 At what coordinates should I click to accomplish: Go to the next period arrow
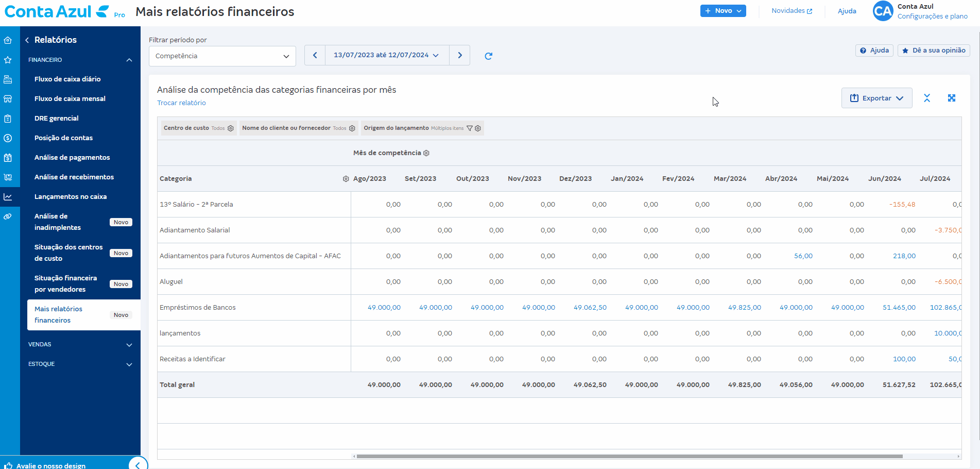click(460, 55)
